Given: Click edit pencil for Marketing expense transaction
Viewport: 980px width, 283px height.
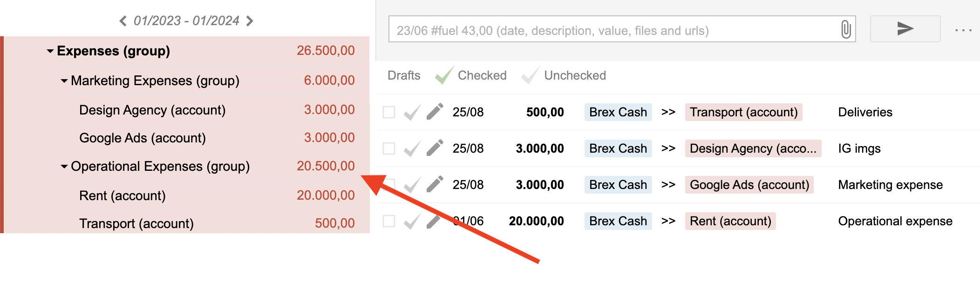Looking at the screenshot, I should 435,184.
